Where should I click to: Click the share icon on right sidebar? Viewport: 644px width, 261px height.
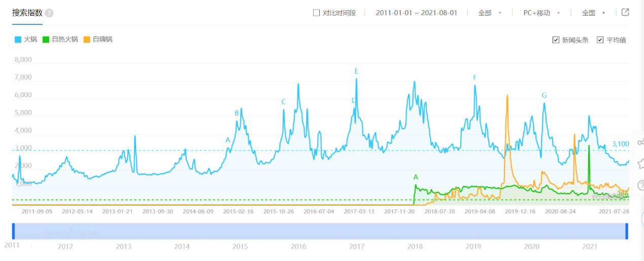point(641,141)
